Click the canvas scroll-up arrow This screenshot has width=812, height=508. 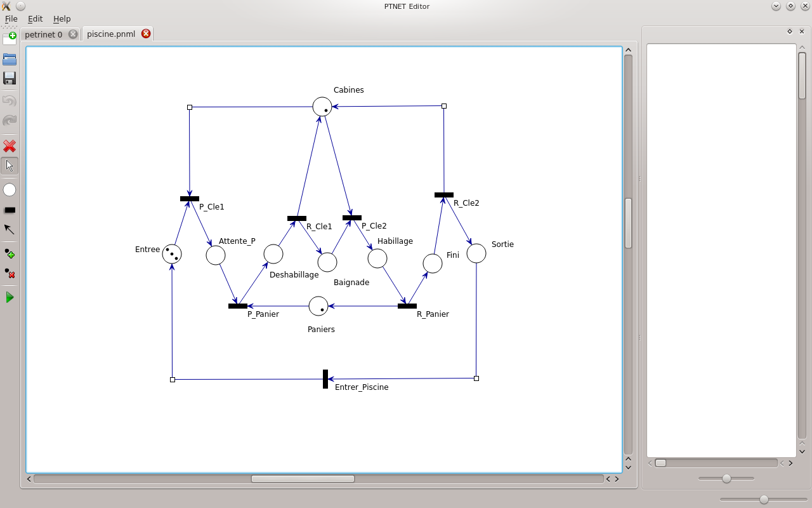click(x=628, y=50)
